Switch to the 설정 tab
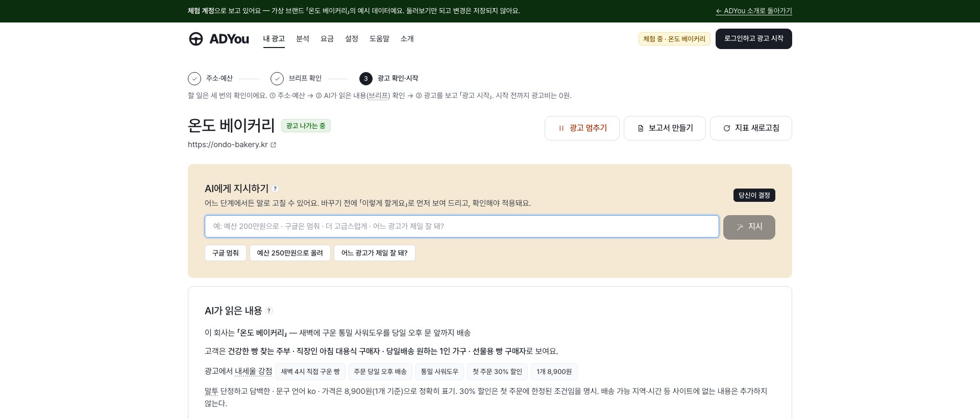This screenshot has width=980, height=419. click(352, 39)
